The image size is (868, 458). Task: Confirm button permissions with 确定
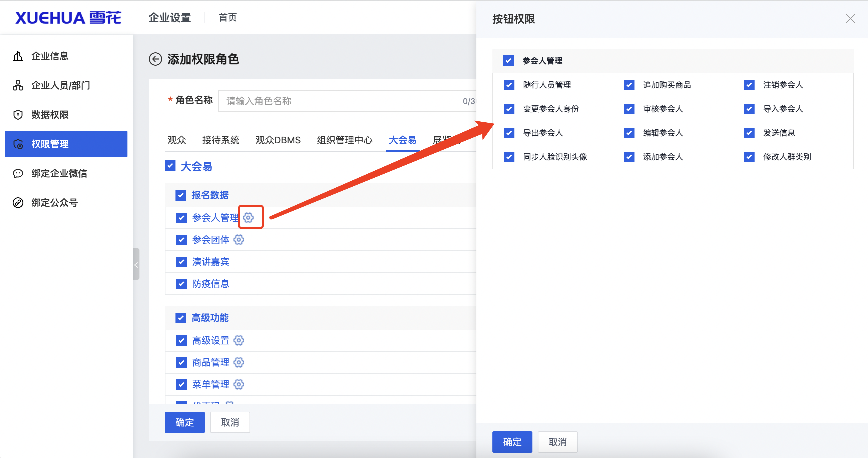(x=512, y=442)
